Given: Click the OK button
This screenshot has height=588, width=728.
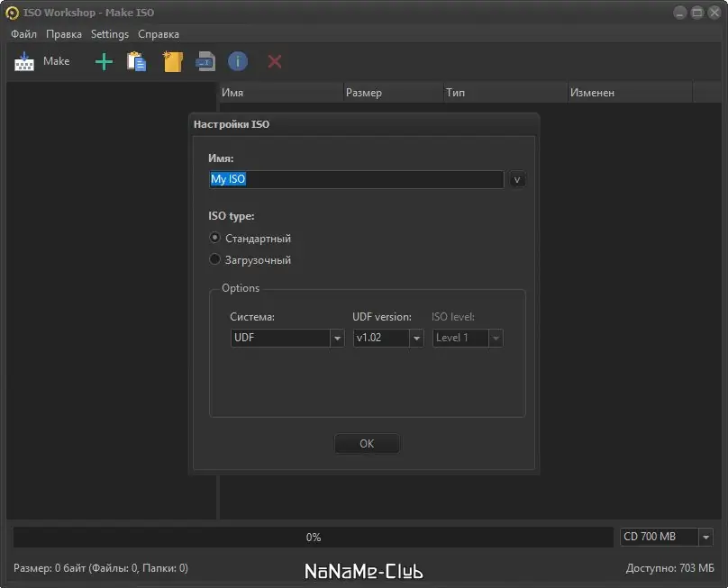Looking at the screenshot, I should pyautogui.click(x=367, y=443).
